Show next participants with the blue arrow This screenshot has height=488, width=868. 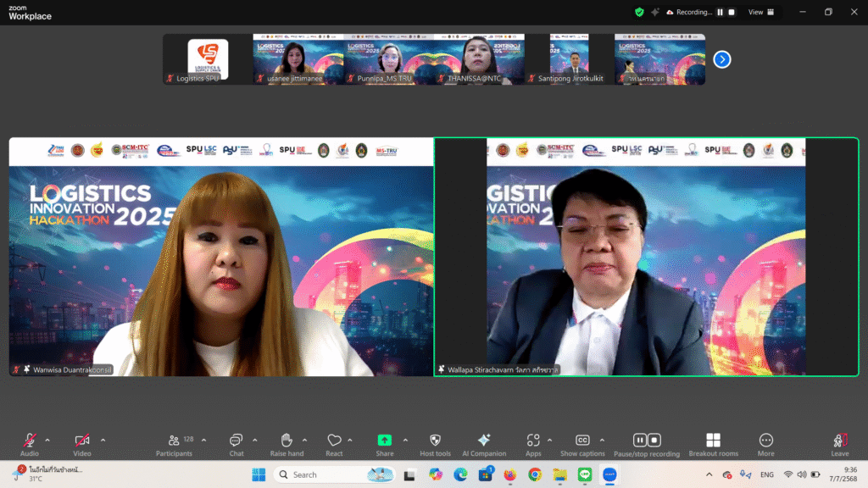[722, 59]
